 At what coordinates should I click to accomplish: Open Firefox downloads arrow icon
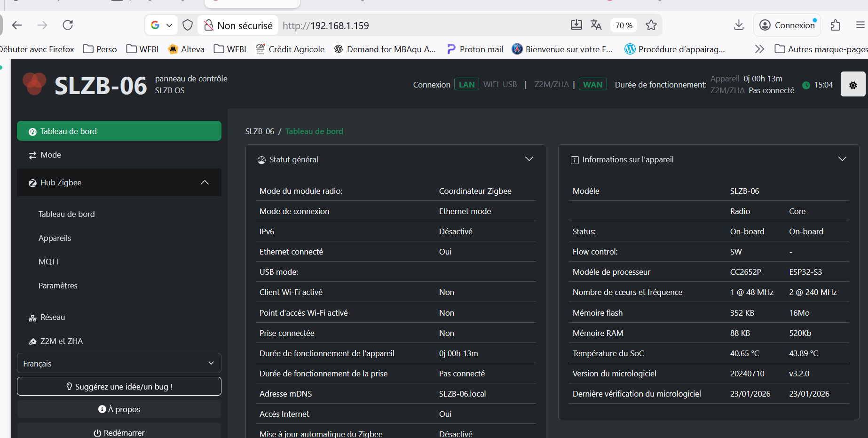point(739,25)
